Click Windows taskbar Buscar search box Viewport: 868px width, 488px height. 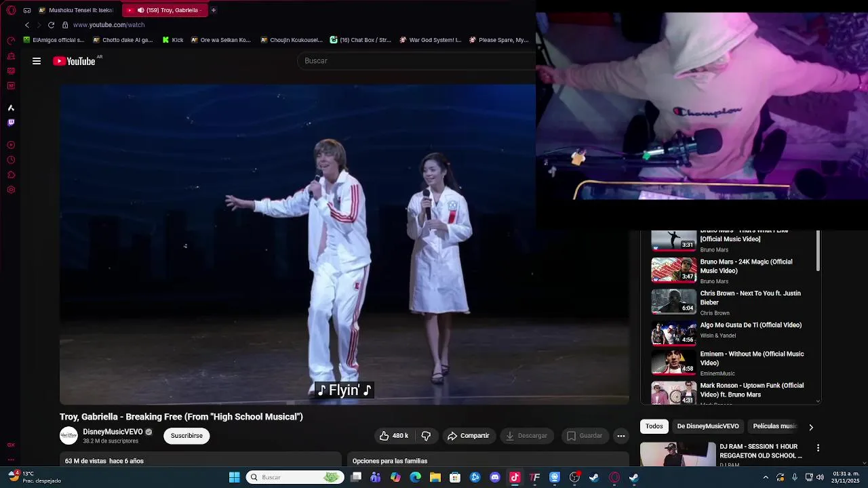tap(294, 477)
